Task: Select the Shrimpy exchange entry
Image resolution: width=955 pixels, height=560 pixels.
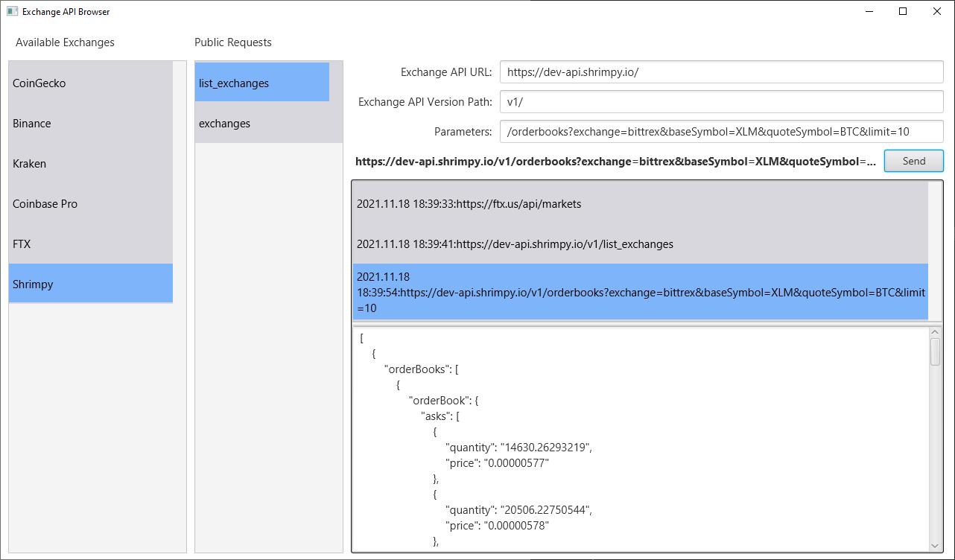Action: (x=90, y=284)
